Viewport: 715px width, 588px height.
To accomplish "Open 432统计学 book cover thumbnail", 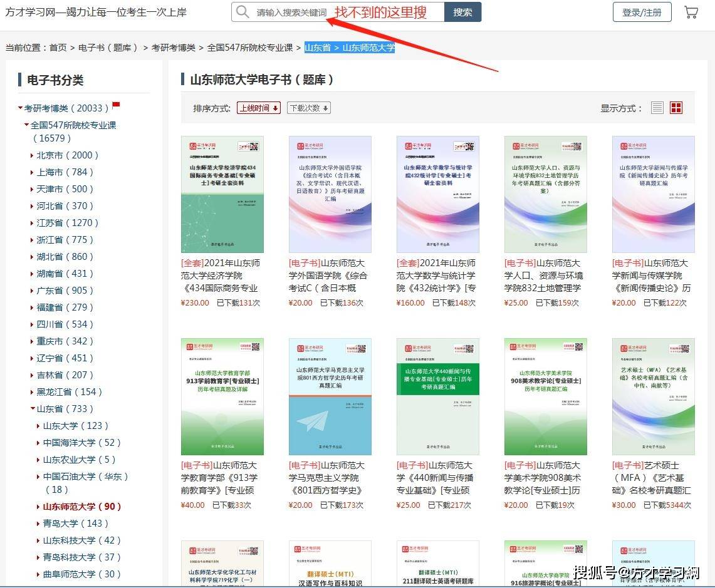I will [438, 194].
